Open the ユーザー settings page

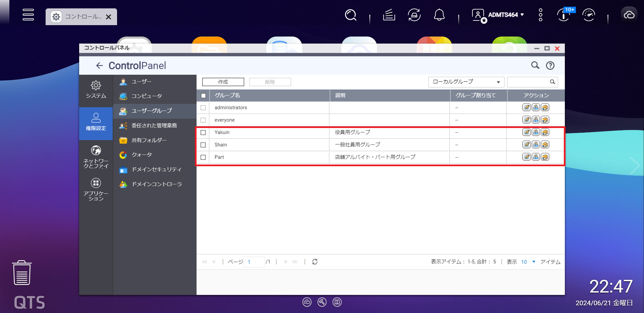[155, 81]
